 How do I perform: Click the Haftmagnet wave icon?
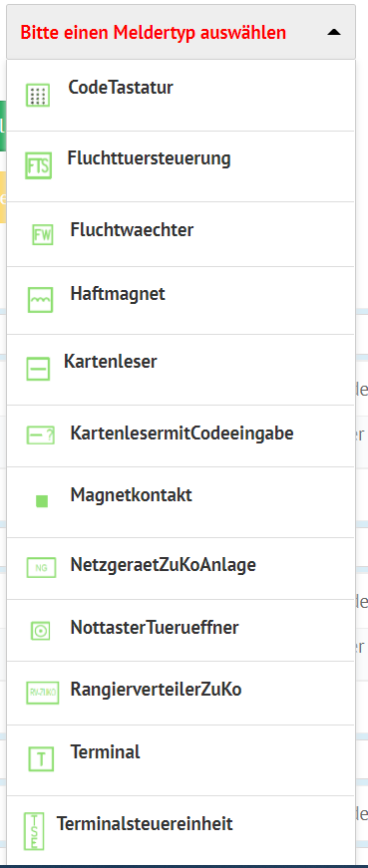pyautogui.click(x=41, y=300)
